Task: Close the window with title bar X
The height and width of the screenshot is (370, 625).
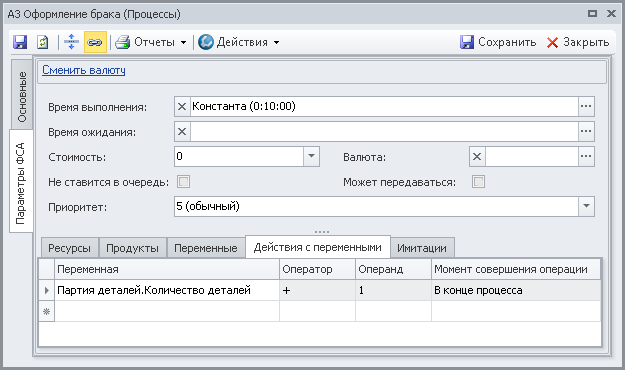Action: click(611, 14)
